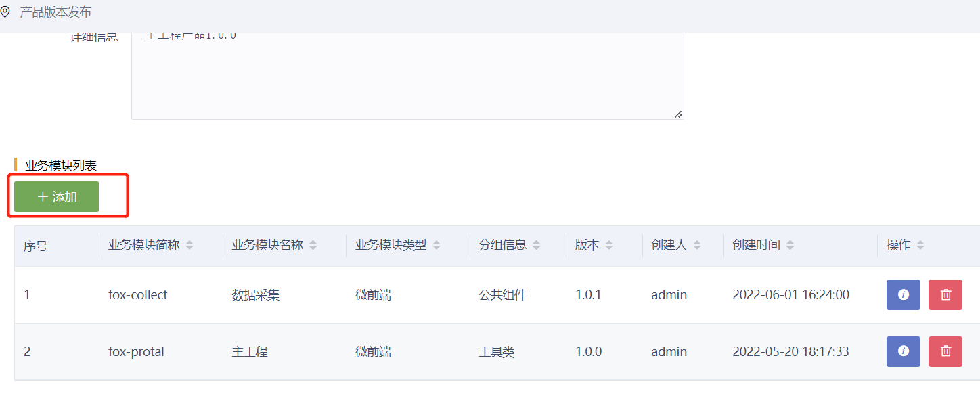Sort by 业务模块类型 column arrows
980x398 pixels.
point(437,246)
